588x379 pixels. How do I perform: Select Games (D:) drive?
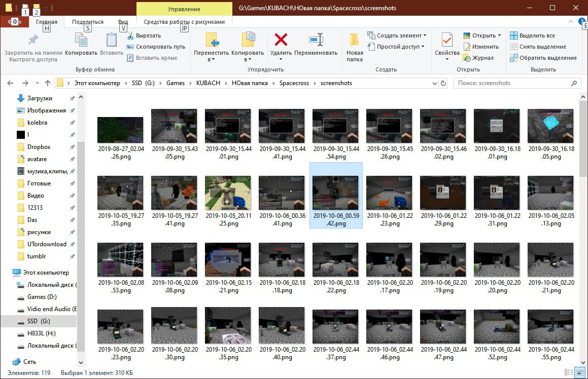point(42,297)
